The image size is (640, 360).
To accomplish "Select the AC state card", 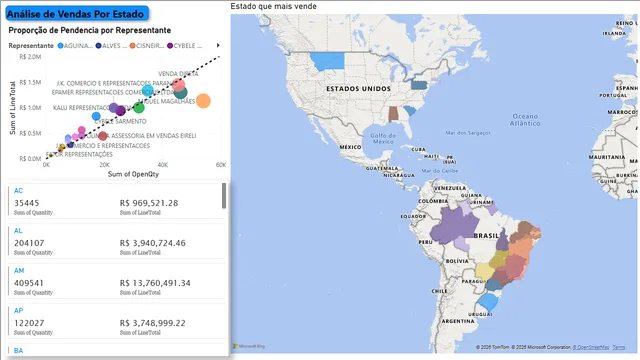I will [x=116, y=202].
